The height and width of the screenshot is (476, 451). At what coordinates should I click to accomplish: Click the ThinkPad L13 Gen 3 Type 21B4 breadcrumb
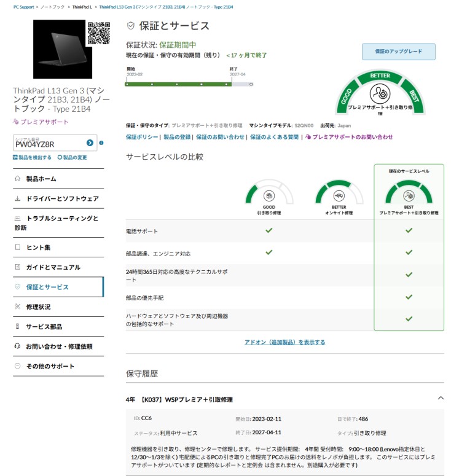(x=166, y=7)
